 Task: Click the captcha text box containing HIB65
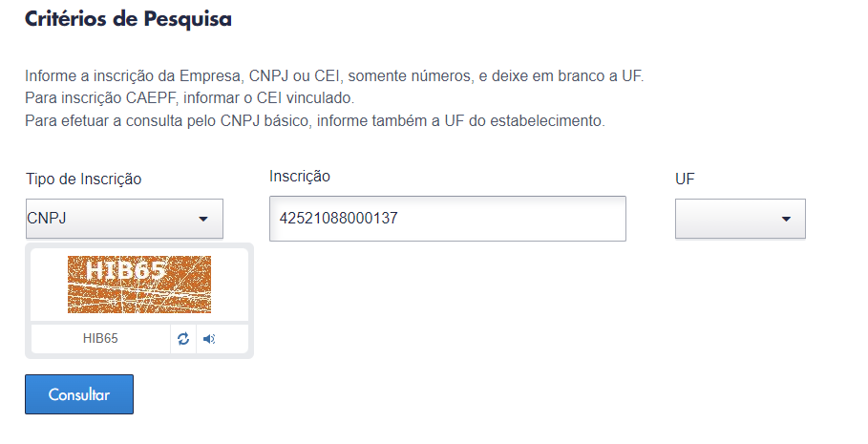pyautogui.click(x=100, y=339)
